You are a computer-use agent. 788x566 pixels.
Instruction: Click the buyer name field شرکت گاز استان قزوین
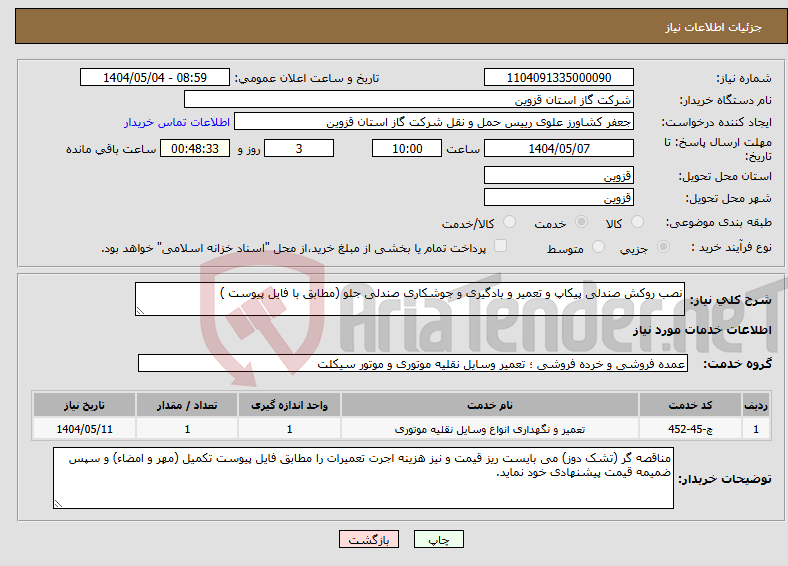[409, 100]
